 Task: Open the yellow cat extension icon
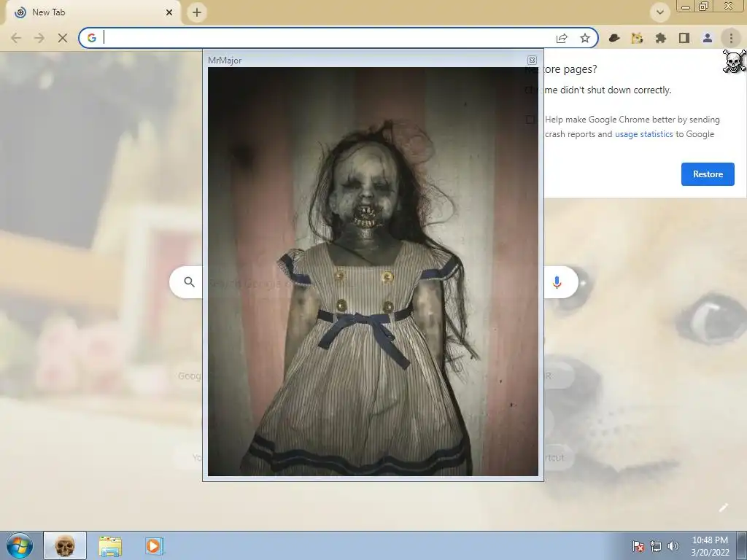(x=637, y=38)
